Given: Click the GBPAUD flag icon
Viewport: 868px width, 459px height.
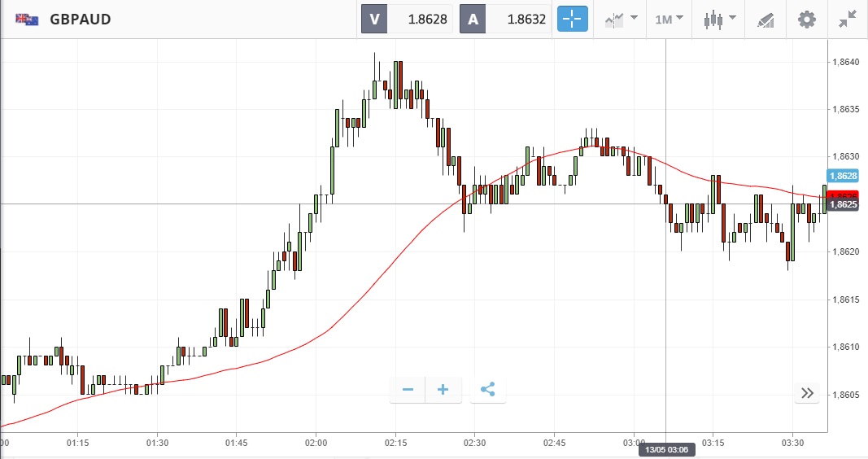Looking at the screenshot, I should tap(27, 20).
